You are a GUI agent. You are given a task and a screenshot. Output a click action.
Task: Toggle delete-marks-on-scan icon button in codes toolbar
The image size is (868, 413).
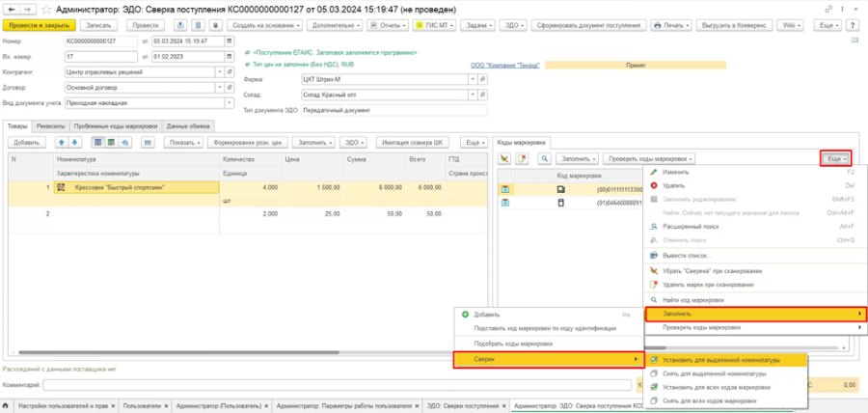pyautogui.click(x=522, y=159)
